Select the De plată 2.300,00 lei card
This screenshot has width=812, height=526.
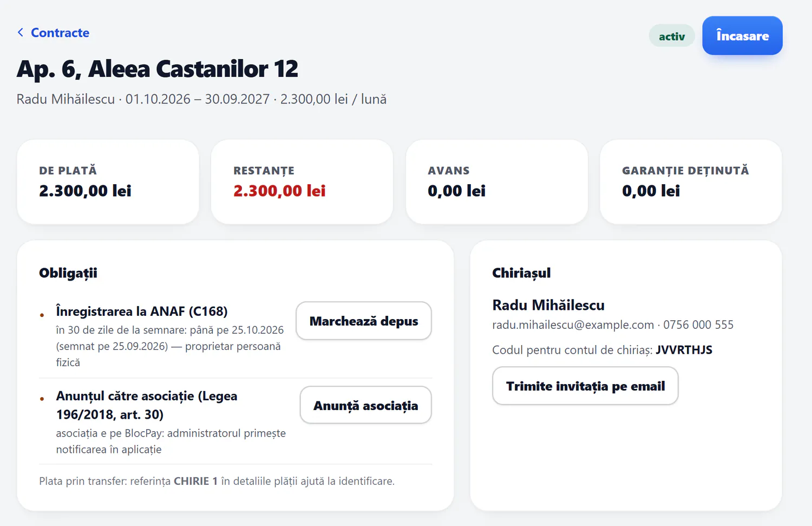(x=108, y=181)
